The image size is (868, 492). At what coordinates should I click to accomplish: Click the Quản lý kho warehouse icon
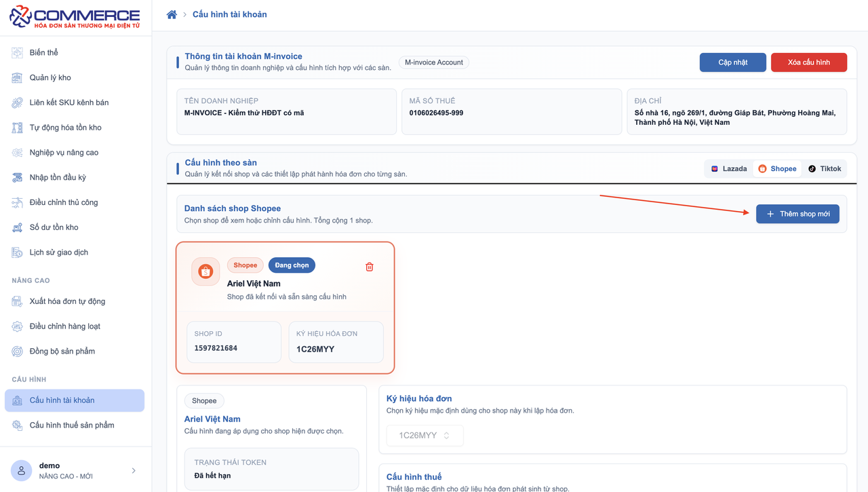(17, 77)
